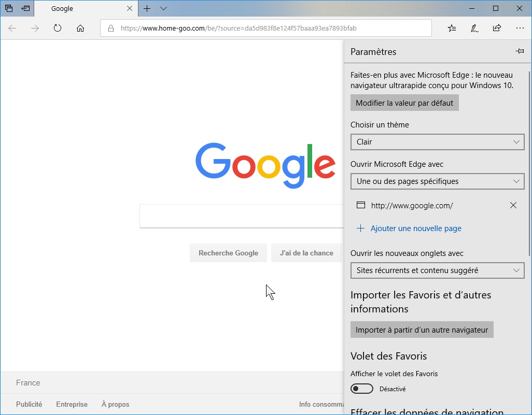Refresh the current page
Viewport: 532px width, 415px height.
[x=58, y=28]
